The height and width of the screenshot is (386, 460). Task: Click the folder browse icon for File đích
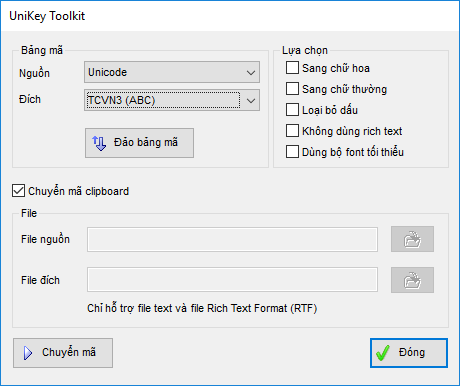click(x=412, y=280)
